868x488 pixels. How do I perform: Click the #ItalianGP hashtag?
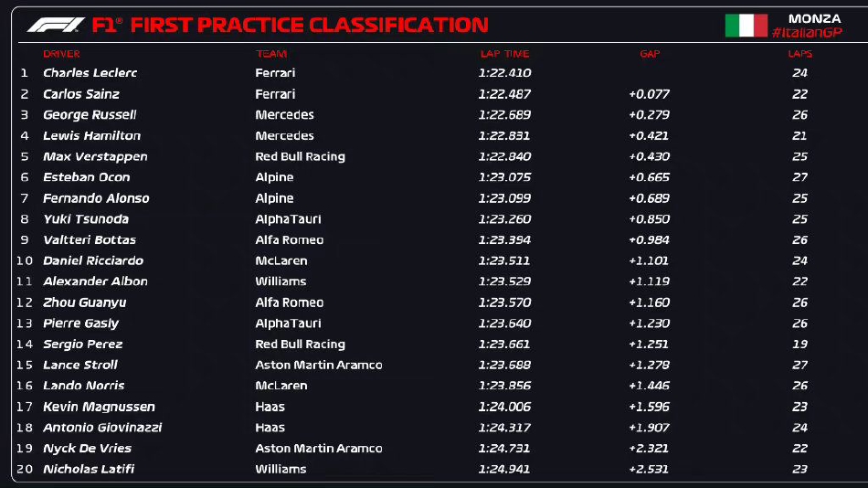point(805,33)
